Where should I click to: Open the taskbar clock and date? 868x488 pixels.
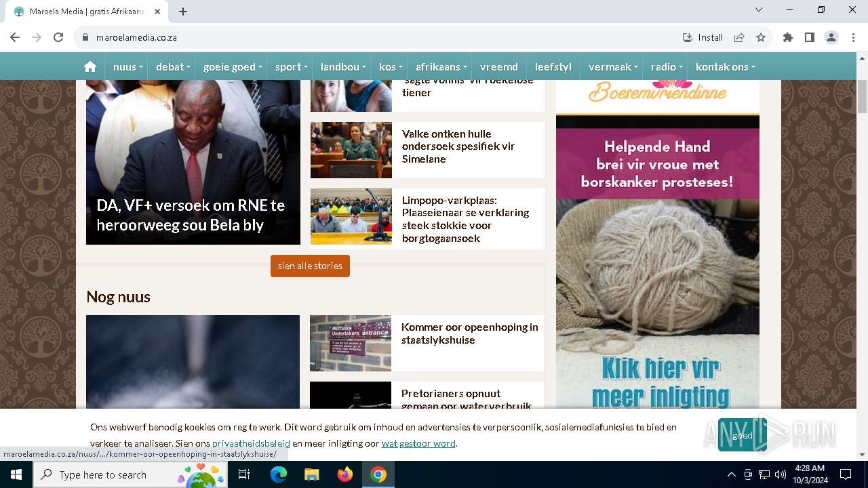coord(810,474)
